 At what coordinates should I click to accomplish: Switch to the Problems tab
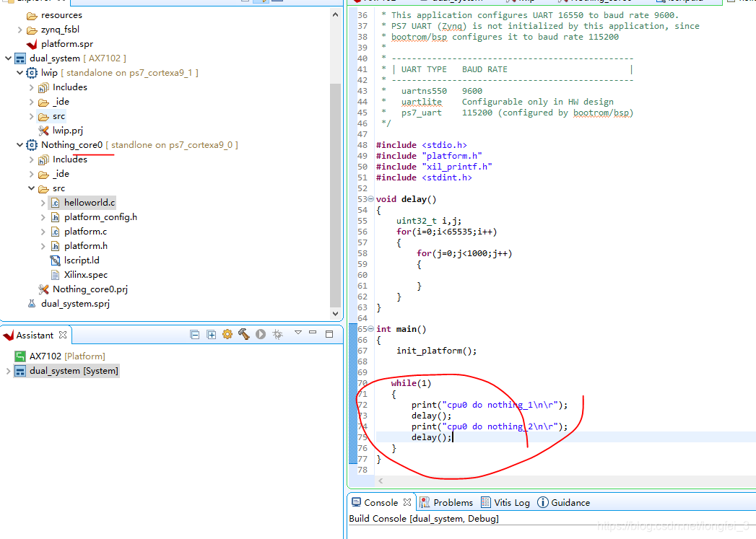[446, 502]
